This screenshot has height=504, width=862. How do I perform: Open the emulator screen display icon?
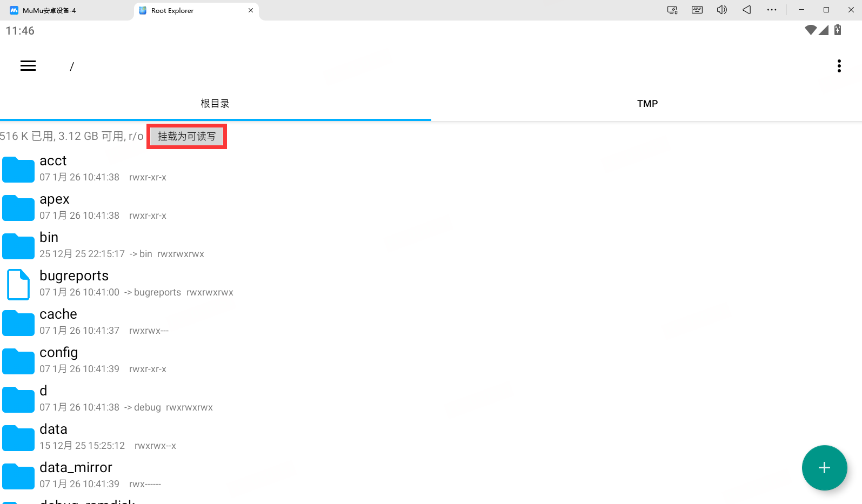[672, 10]
